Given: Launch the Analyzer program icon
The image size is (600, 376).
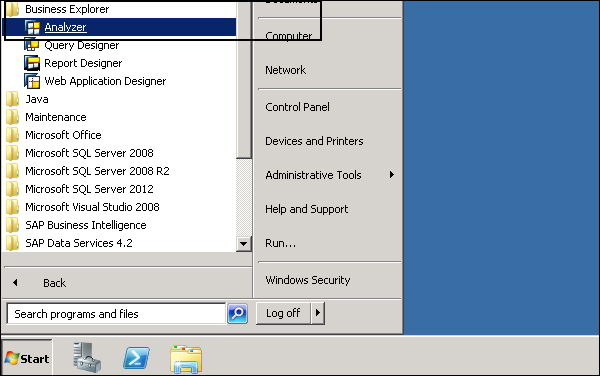Looking at the screenshot, I should 33,27.
